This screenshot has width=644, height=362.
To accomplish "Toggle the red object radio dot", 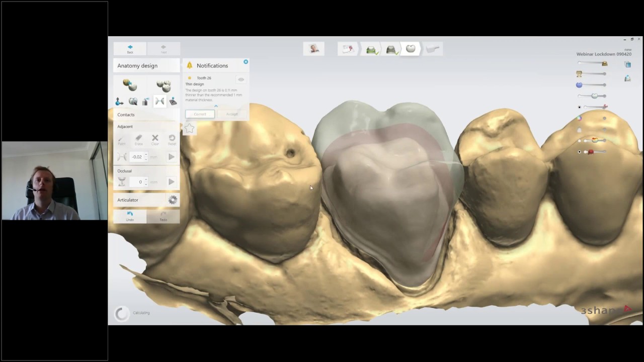I will (580, 151).
